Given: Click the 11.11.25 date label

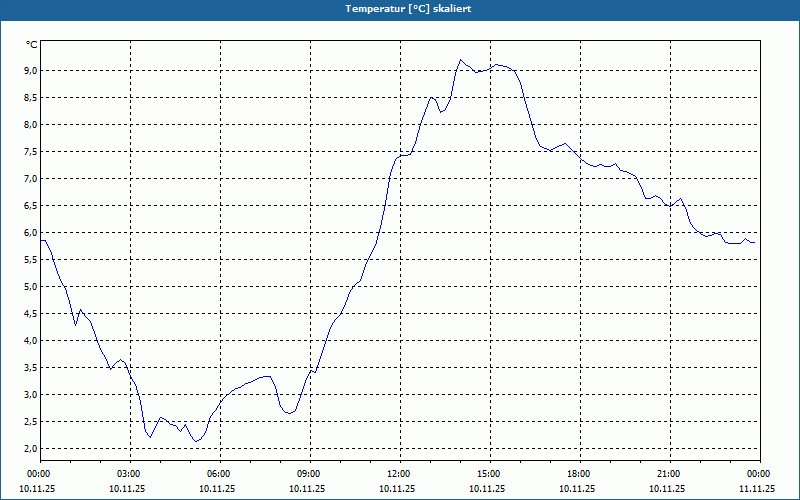Looking at the screenshot, I should coord(757,488).
